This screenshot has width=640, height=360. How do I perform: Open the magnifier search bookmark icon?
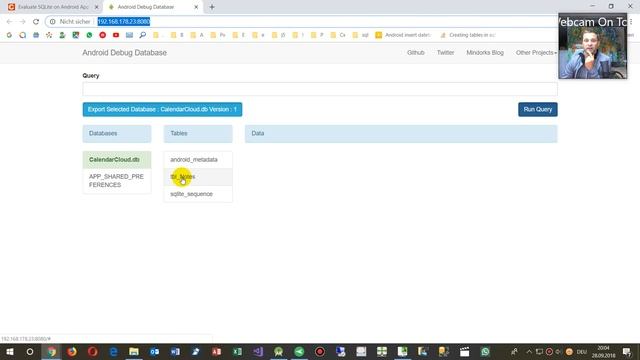pyautogui.click(x=142, y=35)
